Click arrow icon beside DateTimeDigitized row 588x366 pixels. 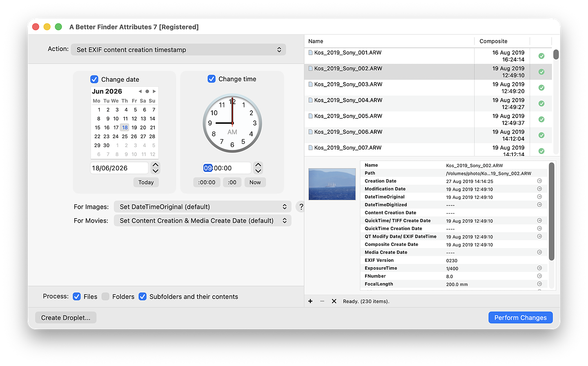(539, 205)
